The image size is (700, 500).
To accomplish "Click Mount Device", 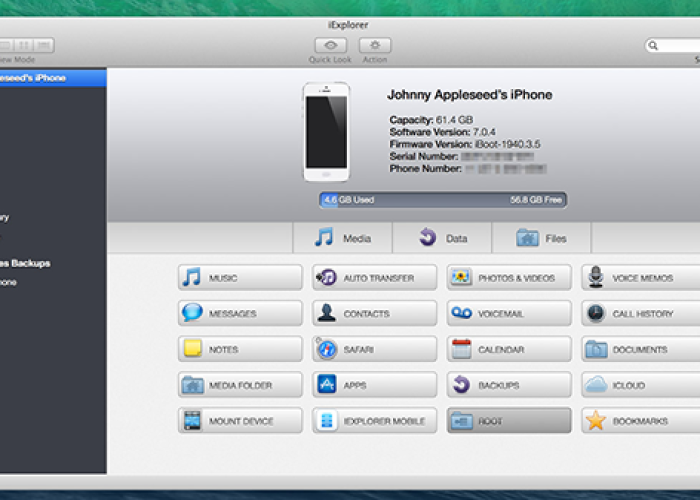I will [x=240, y=421].
